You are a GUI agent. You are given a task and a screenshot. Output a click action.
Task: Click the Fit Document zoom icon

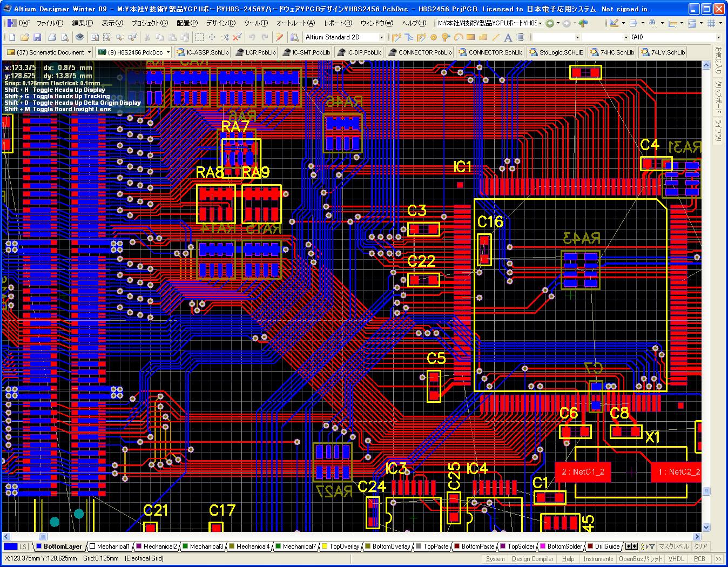click(x=95, y=37)
